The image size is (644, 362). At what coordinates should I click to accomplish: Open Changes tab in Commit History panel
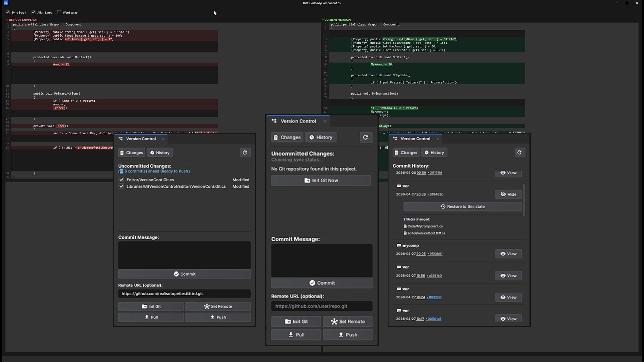[406, 153]
